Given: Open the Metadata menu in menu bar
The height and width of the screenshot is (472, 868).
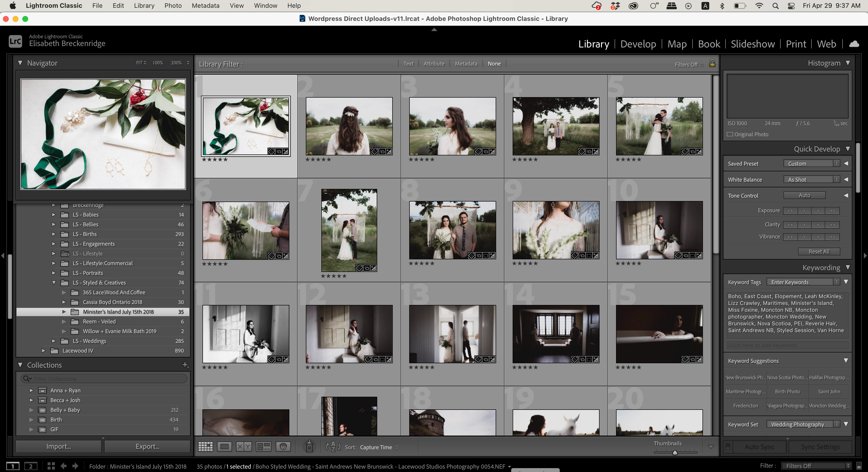Looking at the screenshot, I should click(205, 6).
